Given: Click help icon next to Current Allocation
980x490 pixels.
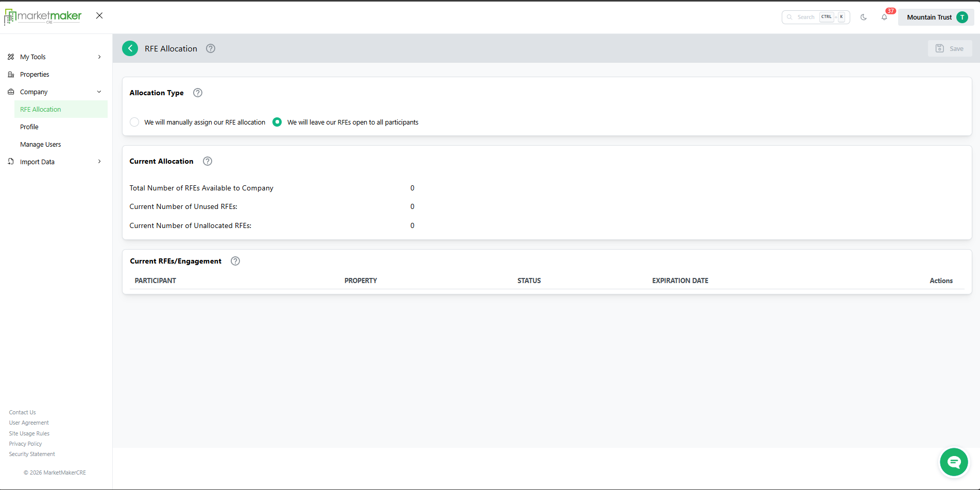Looking at the screenshot, I should 208,161.
